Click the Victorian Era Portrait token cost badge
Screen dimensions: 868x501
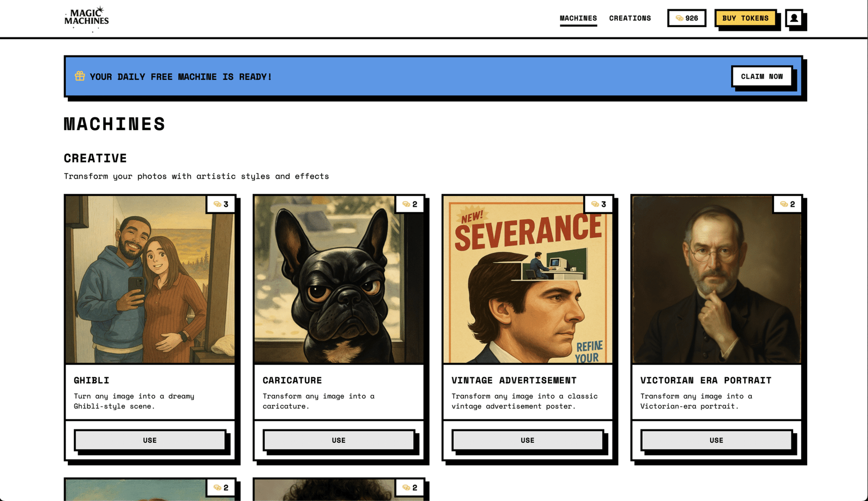pyautogui.click(x=787, y=204)
